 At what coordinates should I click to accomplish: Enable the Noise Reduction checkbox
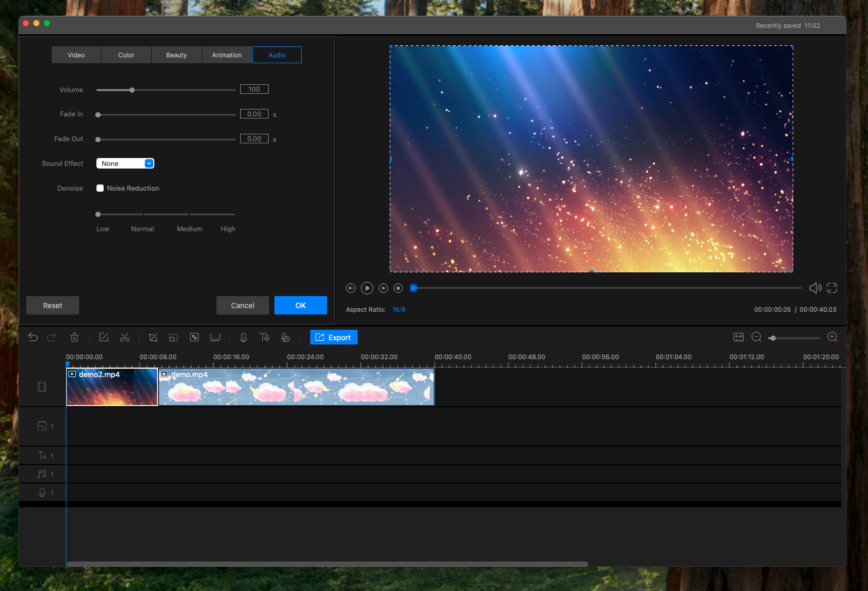100,188
